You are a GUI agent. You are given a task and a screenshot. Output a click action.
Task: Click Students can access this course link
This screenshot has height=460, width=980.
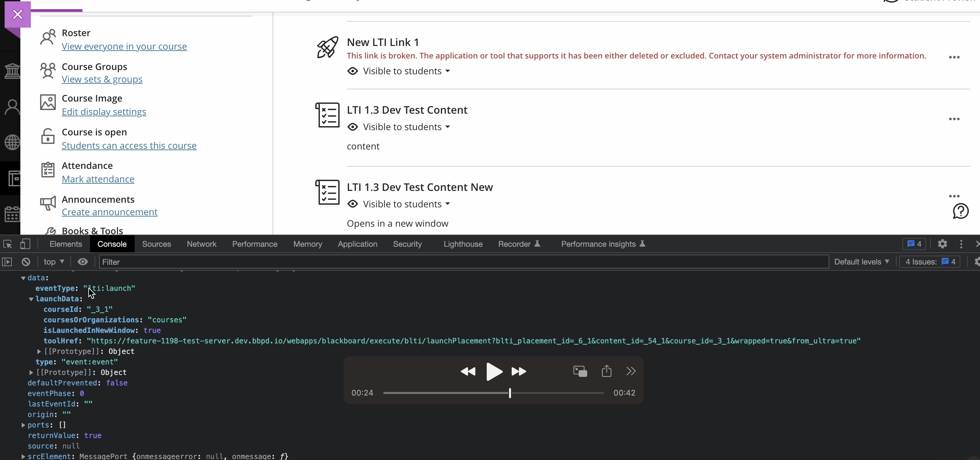pos(129,146)
